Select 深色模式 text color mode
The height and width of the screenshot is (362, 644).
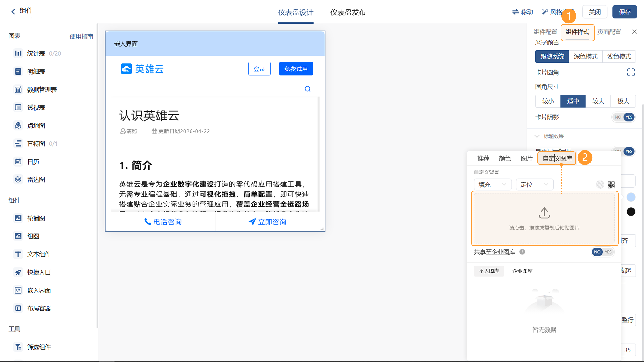pyautogui.click(x=585, y=56)
